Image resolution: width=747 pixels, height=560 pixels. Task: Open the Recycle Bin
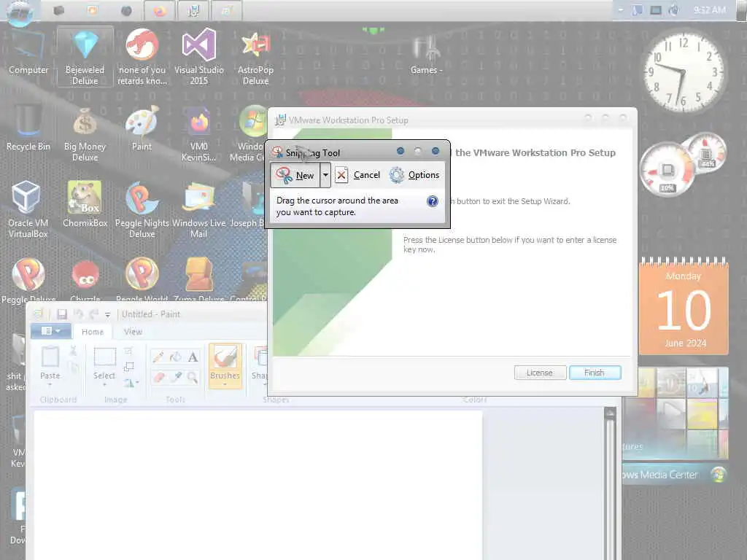28,128
